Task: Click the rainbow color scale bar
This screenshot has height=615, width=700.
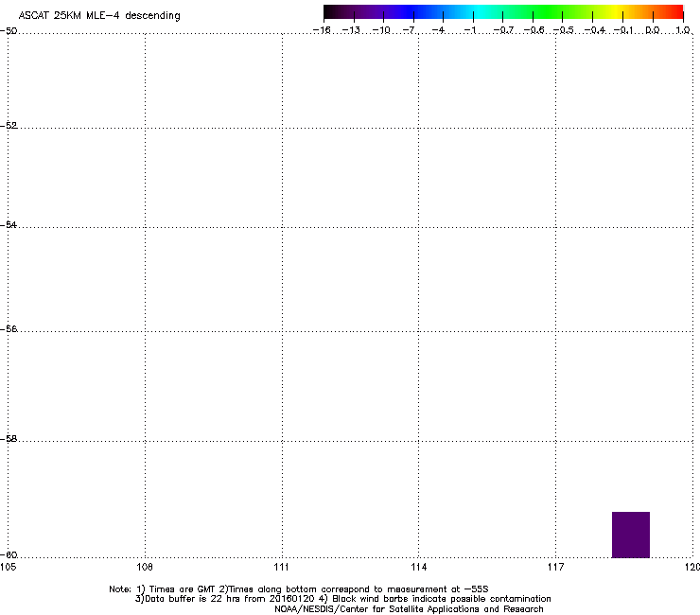Action: [x=503, y=12]
